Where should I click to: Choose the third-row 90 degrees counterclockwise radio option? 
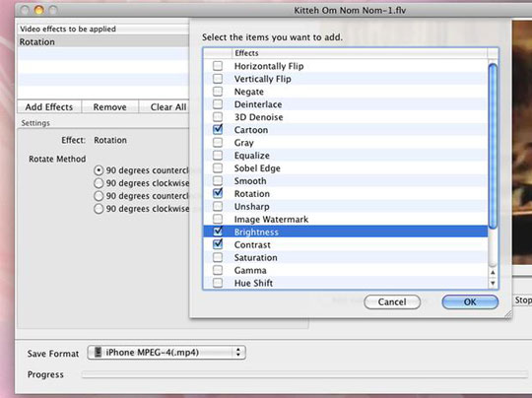99,196
